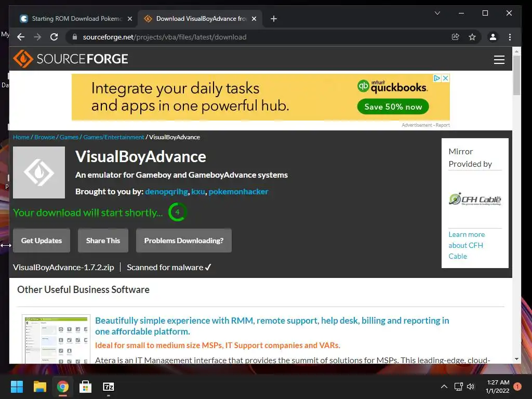532x399 pixels.
Task: Click the VisualBoyAdvance page title
Action: click(x=140, y=157)
